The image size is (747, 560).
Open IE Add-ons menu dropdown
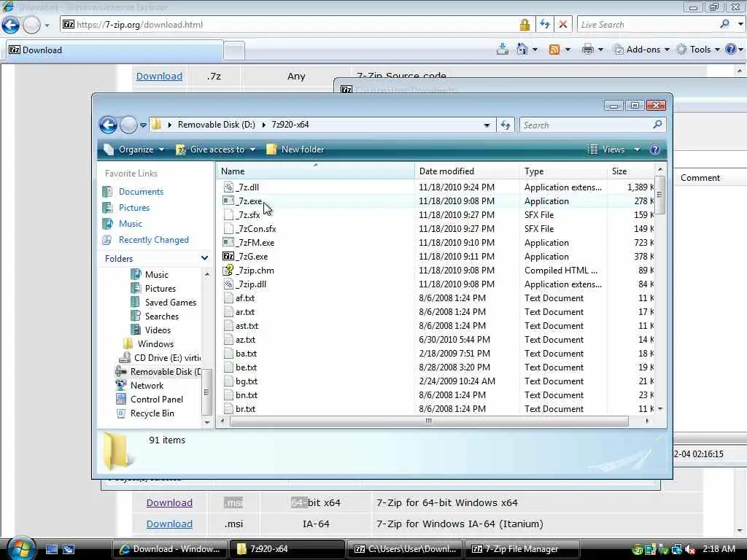(641, 50)
